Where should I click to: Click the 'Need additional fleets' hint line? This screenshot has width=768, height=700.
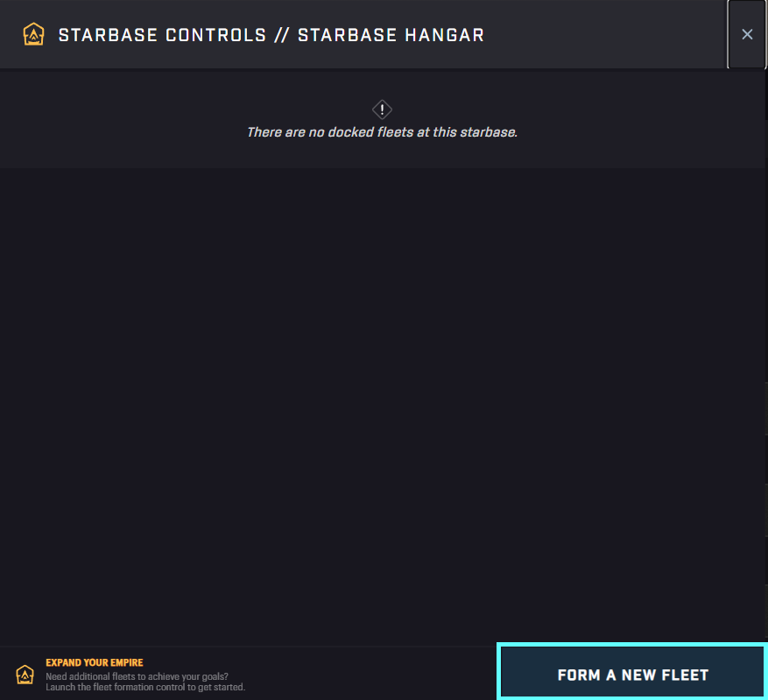tap(137, 676)
